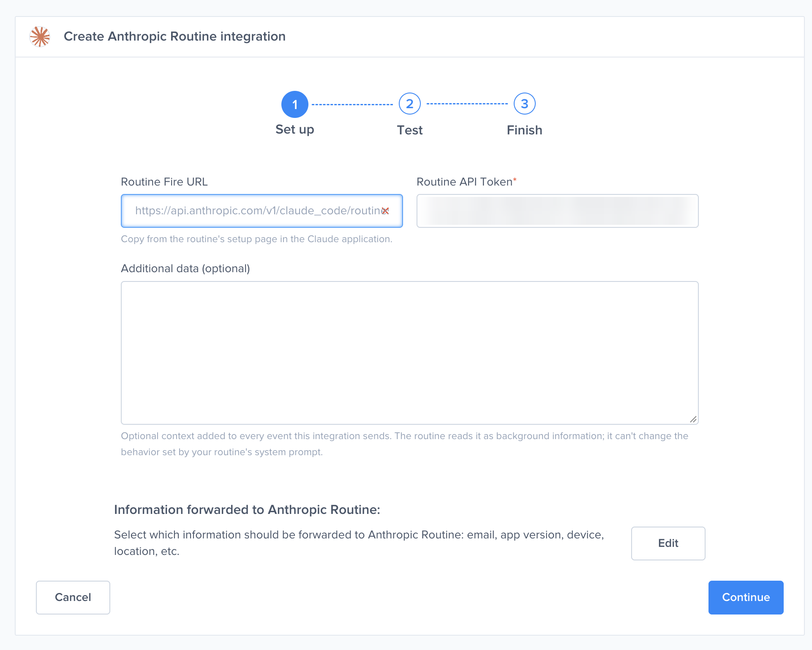Click the 'Set up' step label

click(x=295, y=129)
